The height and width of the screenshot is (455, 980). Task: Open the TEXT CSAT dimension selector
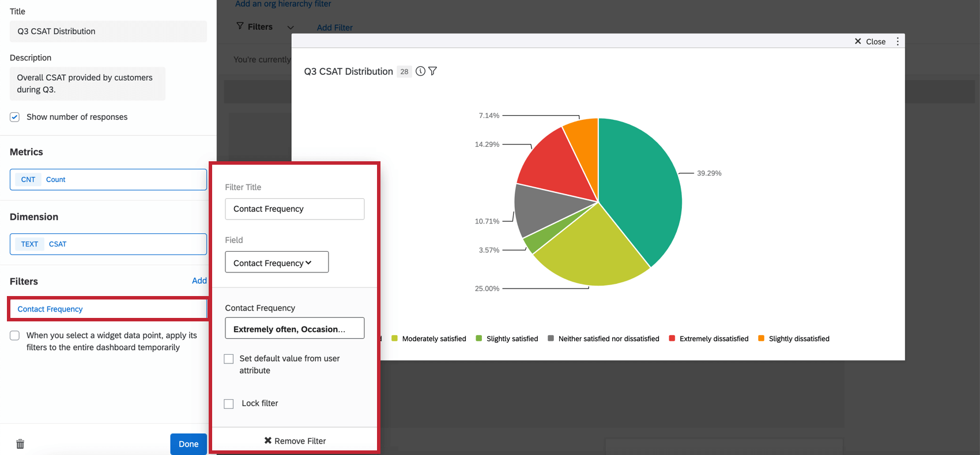[x=108, y=244]
